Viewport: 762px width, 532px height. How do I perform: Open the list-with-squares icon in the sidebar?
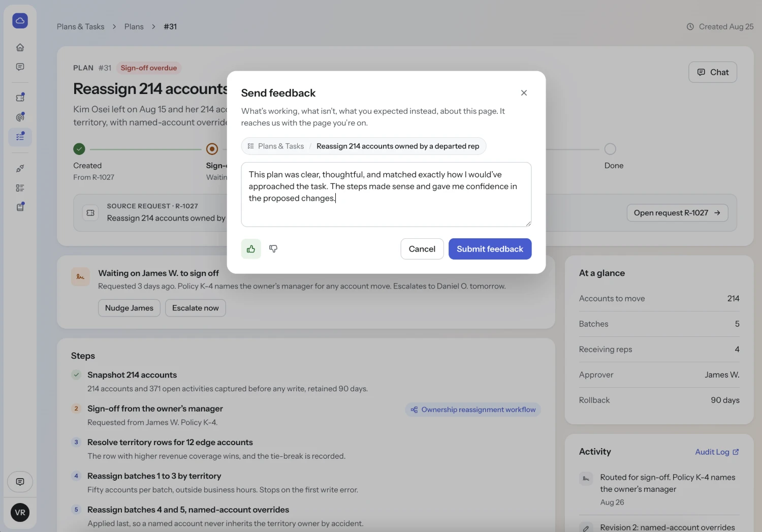coord(20,188)
